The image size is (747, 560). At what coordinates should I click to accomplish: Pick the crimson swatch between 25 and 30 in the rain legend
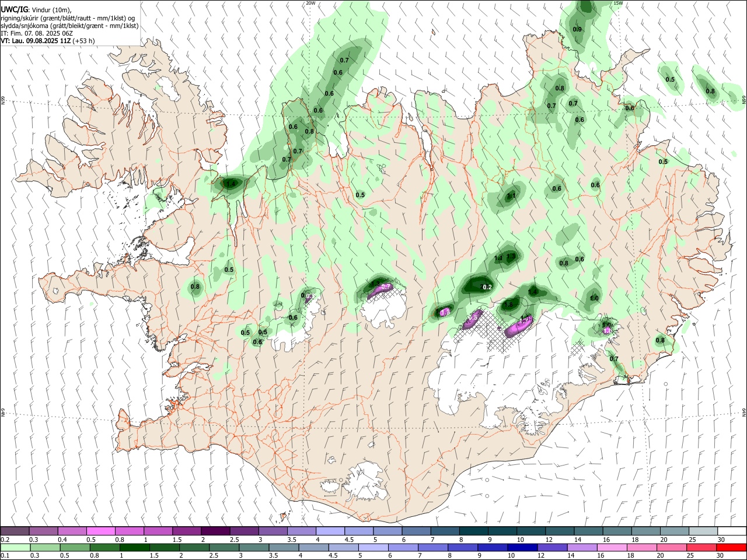(x=701, y=547)
